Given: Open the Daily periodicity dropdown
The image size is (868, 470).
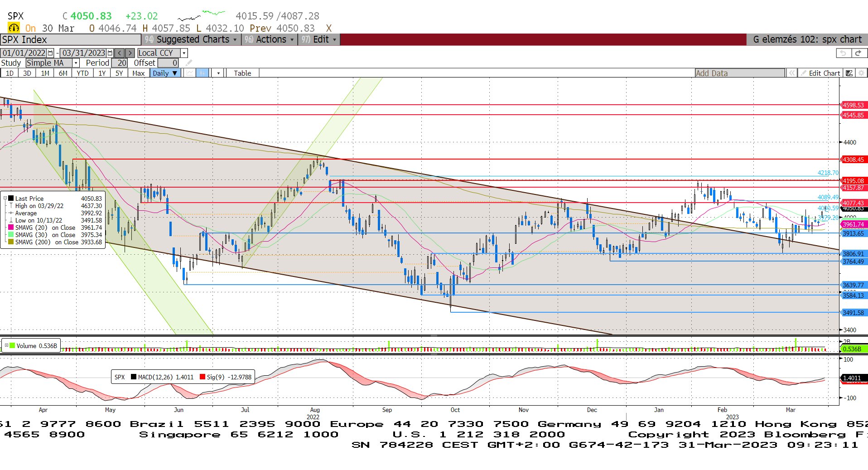Looking at the screenshot, I should point(166,73).
